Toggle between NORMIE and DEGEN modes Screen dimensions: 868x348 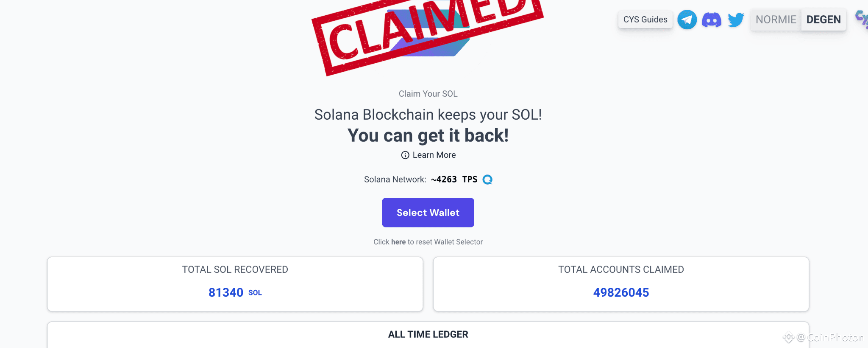tap(798, 20)
